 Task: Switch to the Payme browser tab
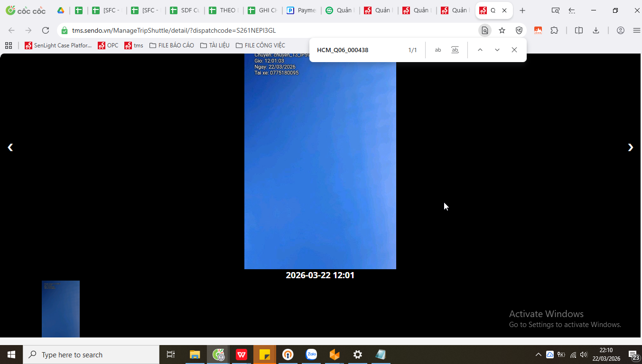[301, 10]
